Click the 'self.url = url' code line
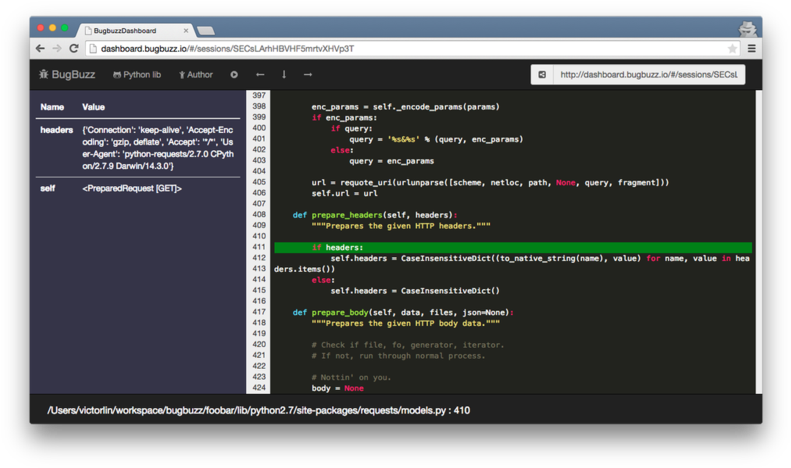Image resolution: width=791 pixels, height=468 pixels. click(x=344, y=193)
